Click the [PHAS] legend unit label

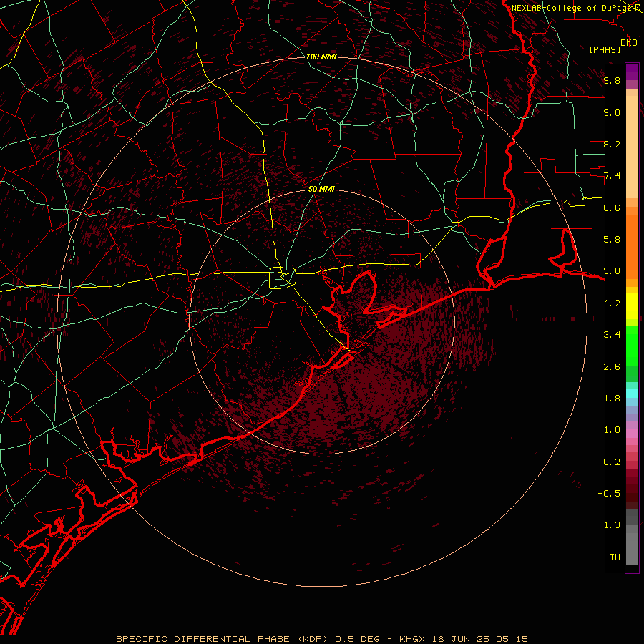tap(605, 49)
